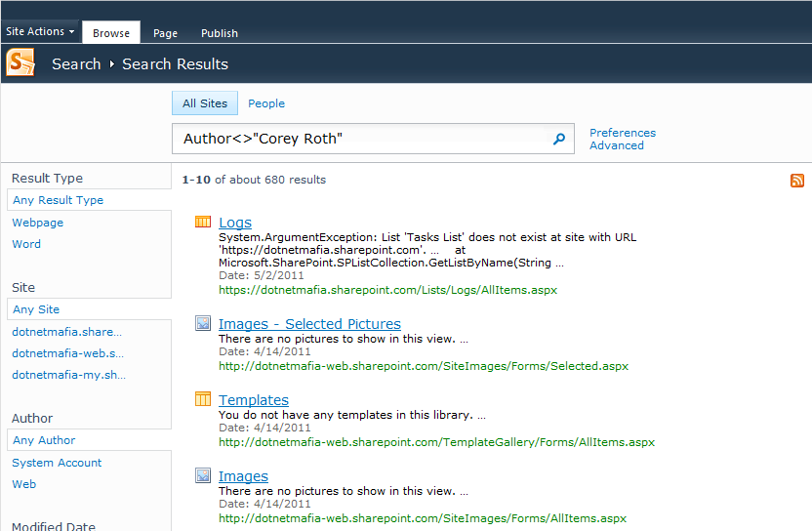Click picture icon beside Images - Selected Pictures
Viewport: 812px width, 531px height.
coord(203,323)
